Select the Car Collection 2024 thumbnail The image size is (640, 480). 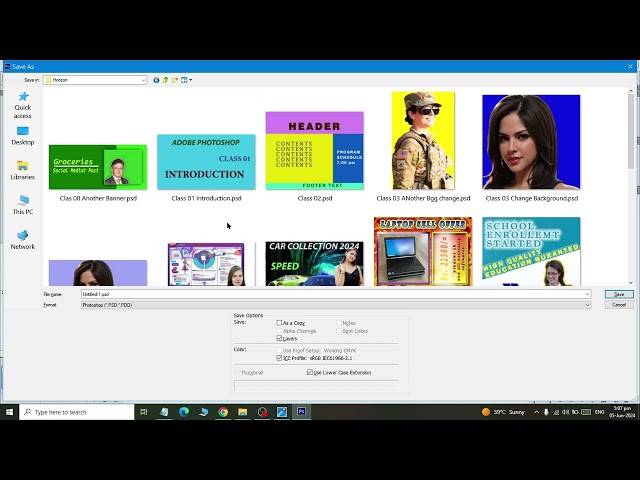coord(315,264)
